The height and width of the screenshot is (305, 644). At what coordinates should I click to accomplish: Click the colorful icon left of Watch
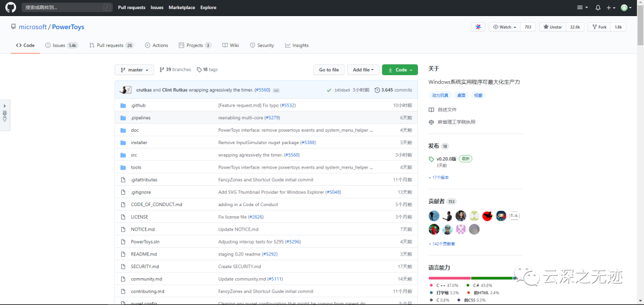(478, 27)
